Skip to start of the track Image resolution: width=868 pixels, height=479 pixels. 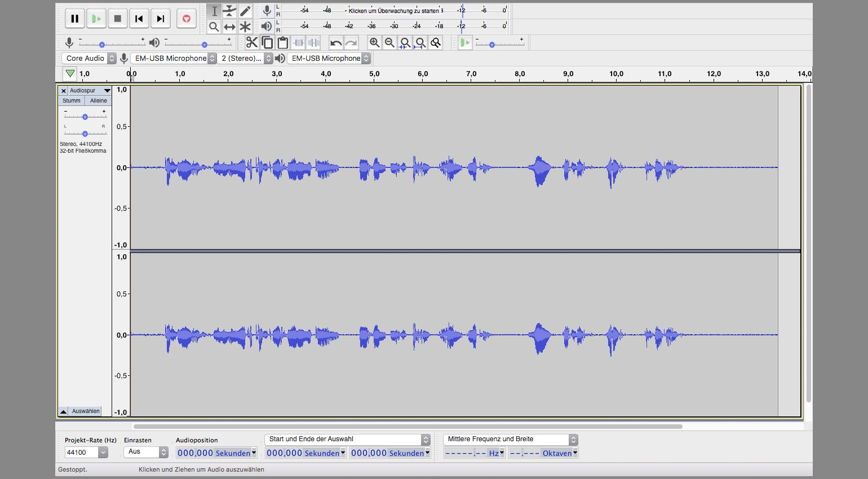point(139,19)
